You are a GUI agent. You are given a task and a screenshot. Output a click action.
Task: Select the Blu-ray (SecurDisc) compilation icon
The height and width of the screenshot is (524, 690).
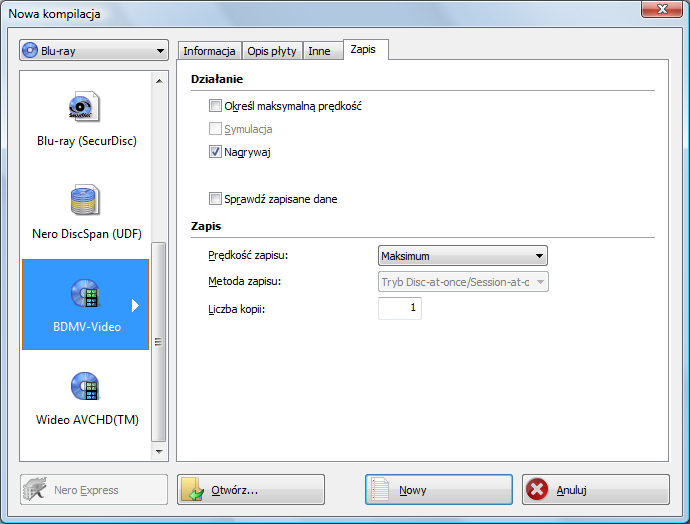coord(84,106)
